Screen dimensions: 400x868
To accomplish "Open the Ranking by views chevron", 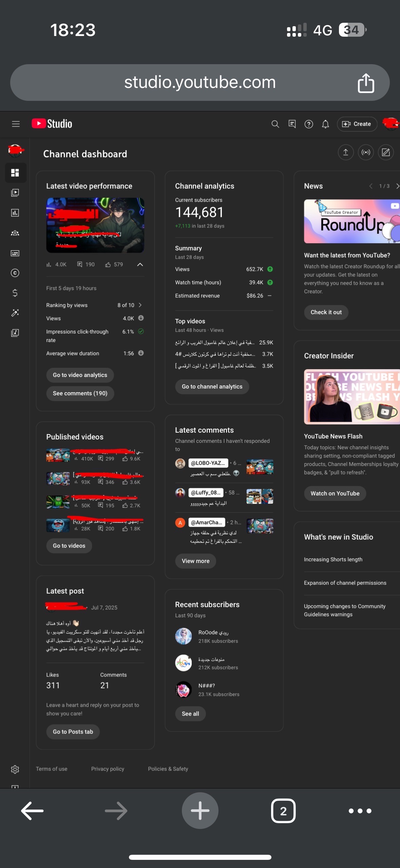I will [140, 305].
